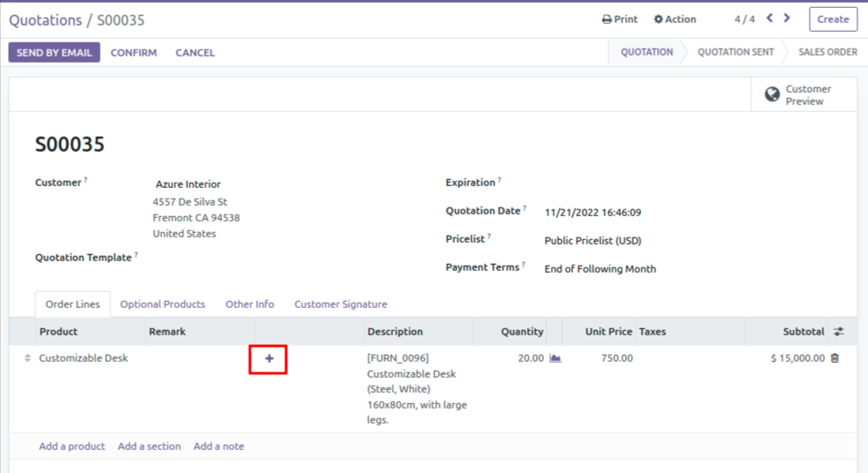Switch to the Other Info tab
The image size is (868, 473).
249,304
